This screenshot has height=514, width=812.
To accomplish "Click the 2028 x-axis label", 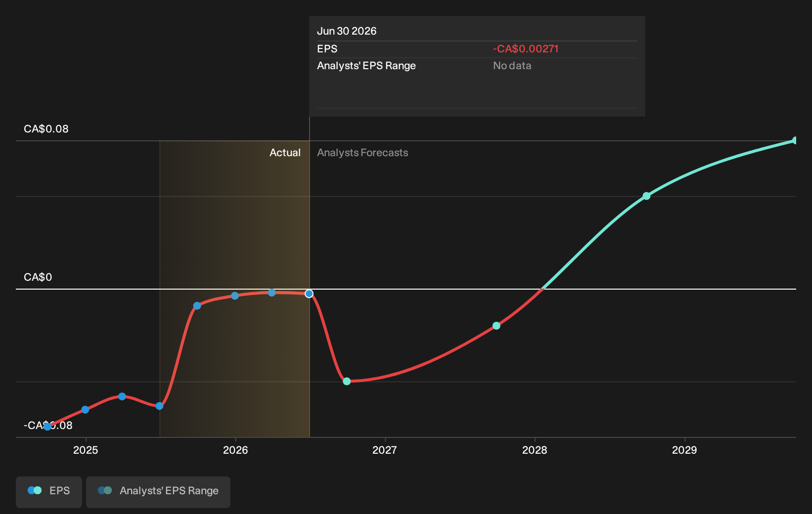I will tap(535, 450).
